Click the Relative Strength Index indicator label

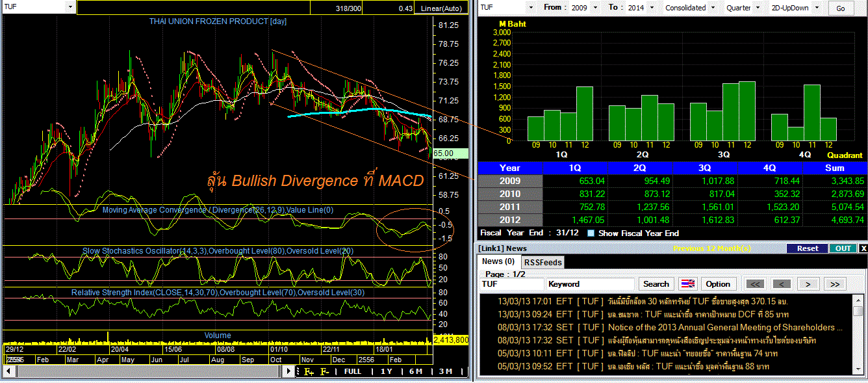[x=218, y=293]
